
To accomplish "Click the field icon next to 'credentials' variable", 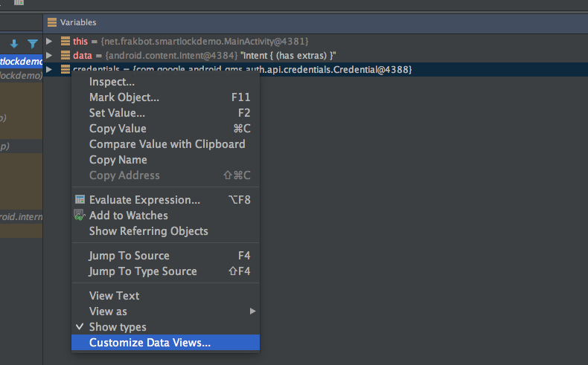I will (x=65, y=69).
